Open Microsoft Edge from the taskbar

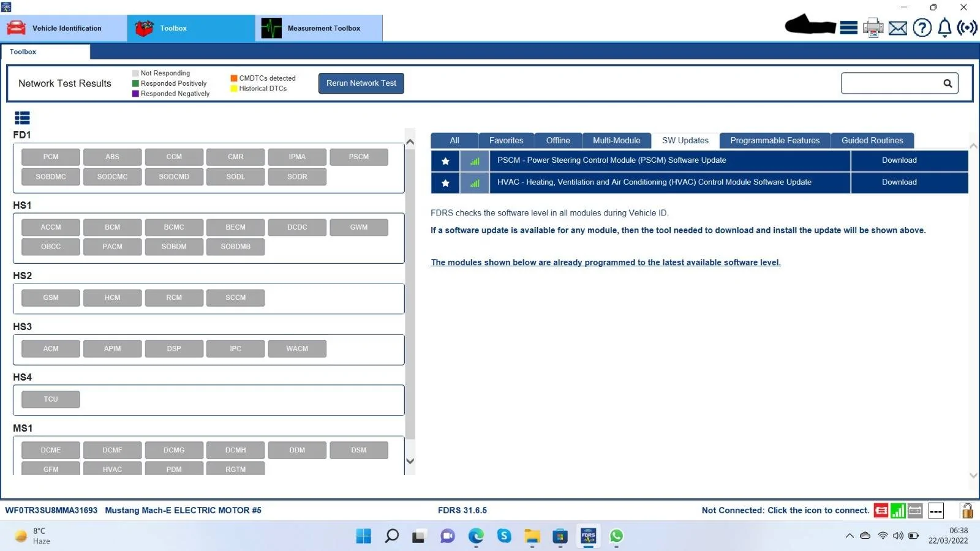pos(476,536)
